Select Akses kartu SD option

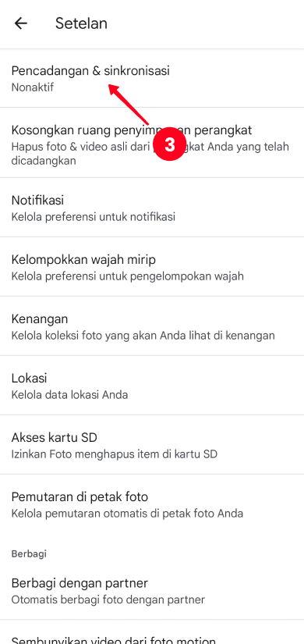pos(152,444)
